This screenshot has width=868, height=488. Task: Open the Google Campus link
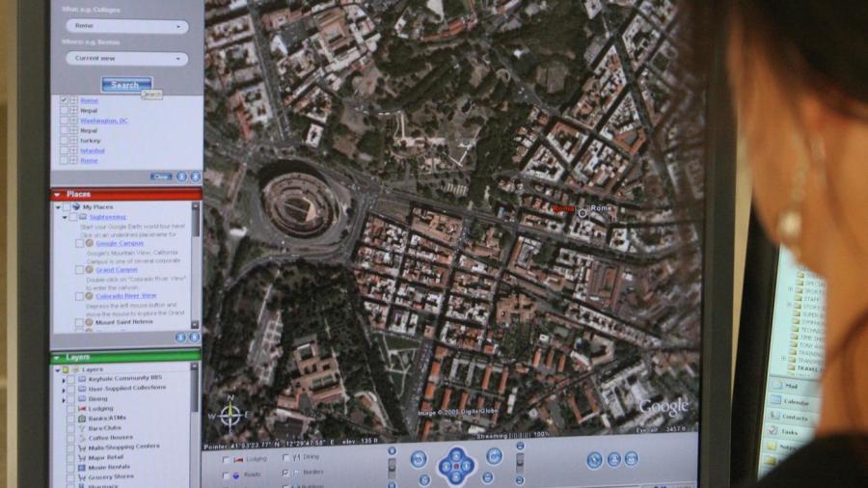[x=119, y=243]
